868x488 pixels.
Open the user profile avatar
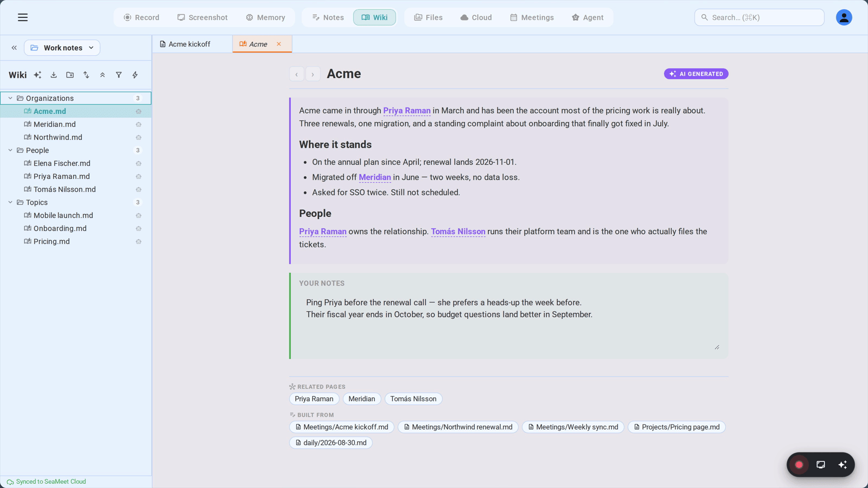(844, 17)
